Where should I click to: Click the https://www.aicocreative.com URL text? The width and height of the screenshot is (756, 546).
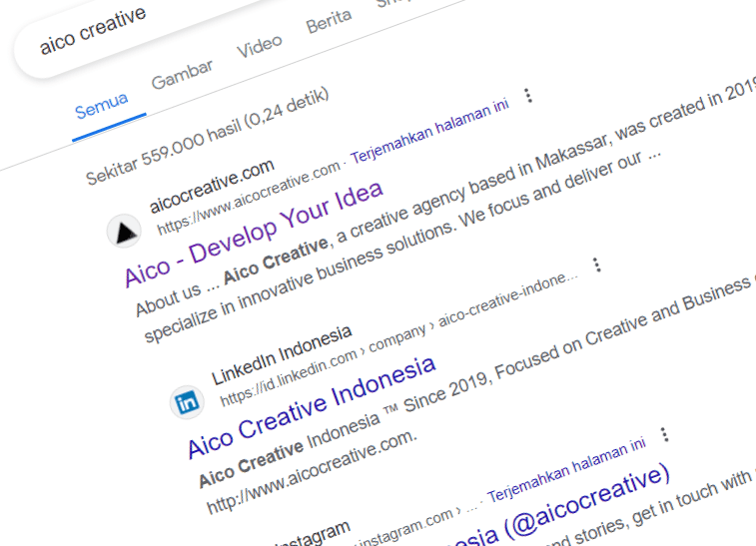(x=248, y=199)
